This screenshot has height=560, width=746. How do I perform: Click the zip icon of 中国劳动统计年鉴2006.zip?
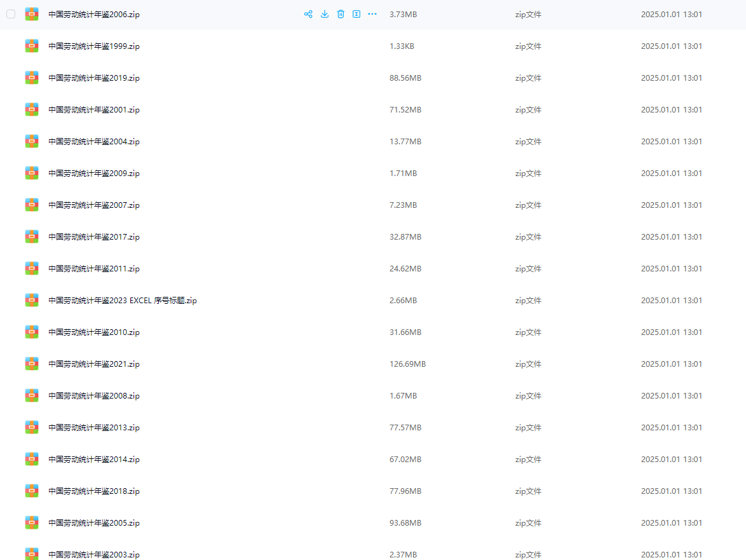click(x=32, y=14)
